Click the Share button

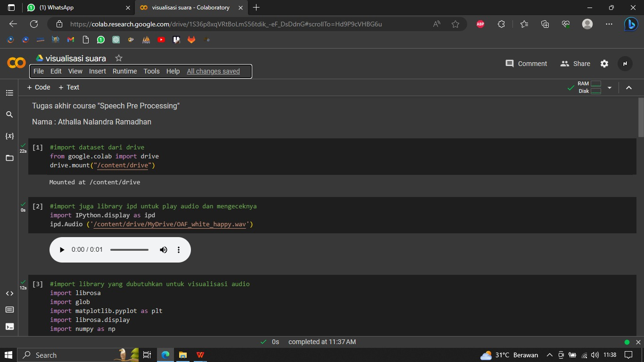point(575,64)
